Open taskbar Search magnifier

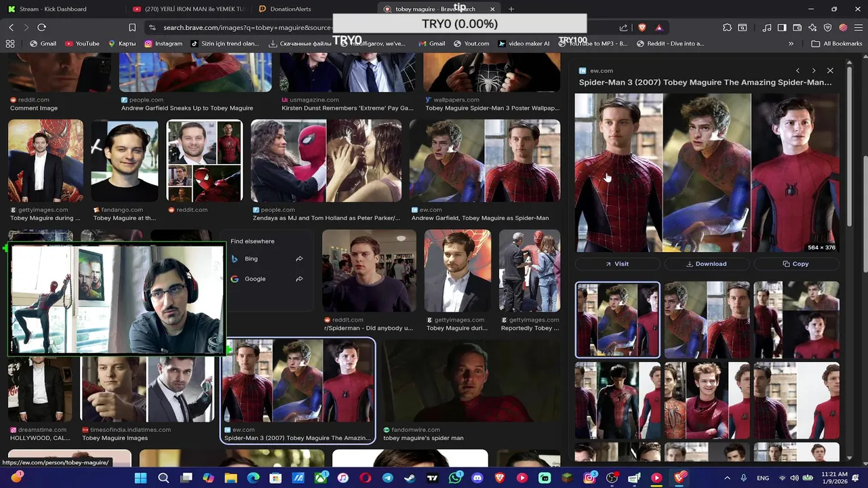163,478
